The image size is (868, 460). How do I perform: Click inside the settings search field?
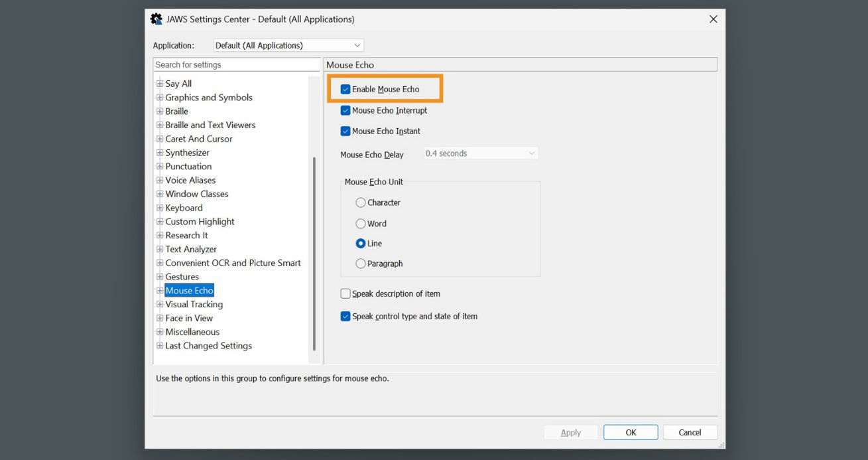point(236,64)
